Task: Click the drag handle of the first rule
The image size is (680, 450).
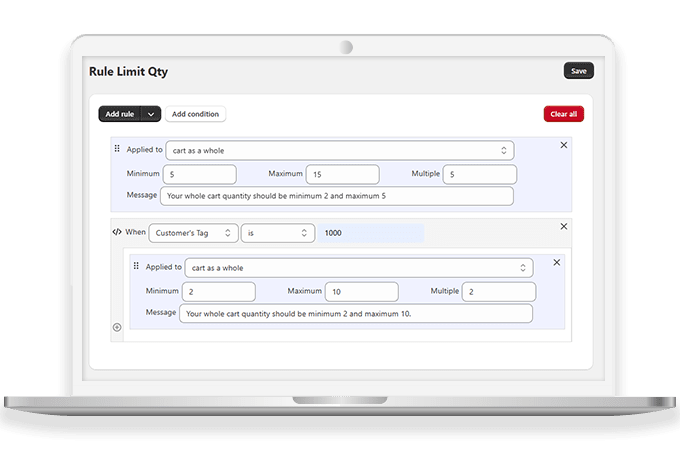Action: click(117, 149)
